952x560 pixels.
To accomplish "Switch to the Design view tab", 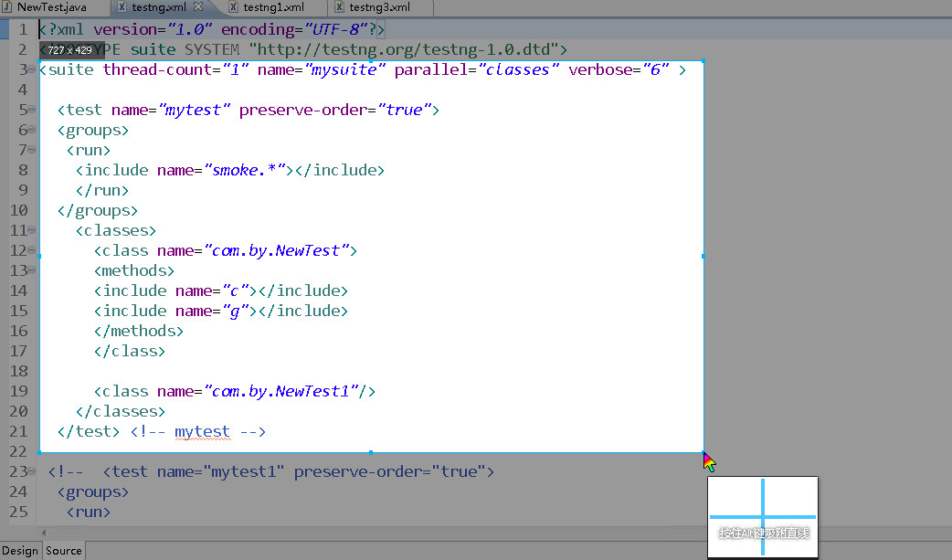I will (20, 550).
